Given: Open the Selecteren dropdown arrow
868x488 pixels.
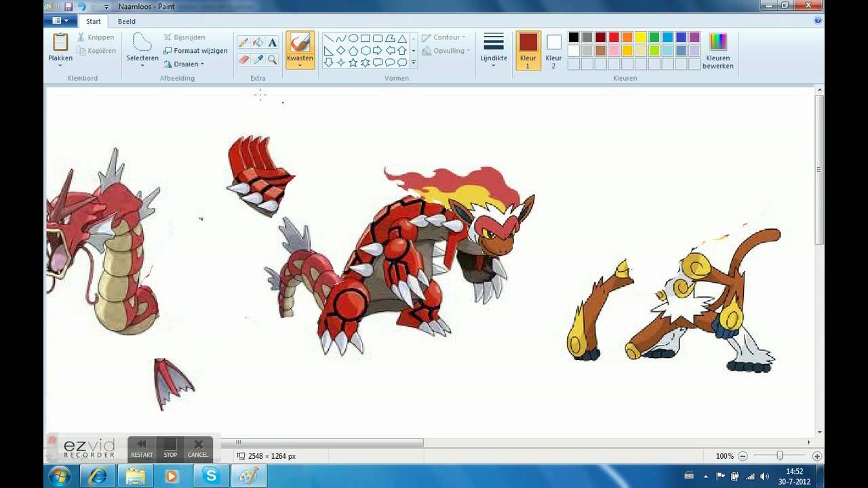Looking at the screenshot, I should coord(142,66).
